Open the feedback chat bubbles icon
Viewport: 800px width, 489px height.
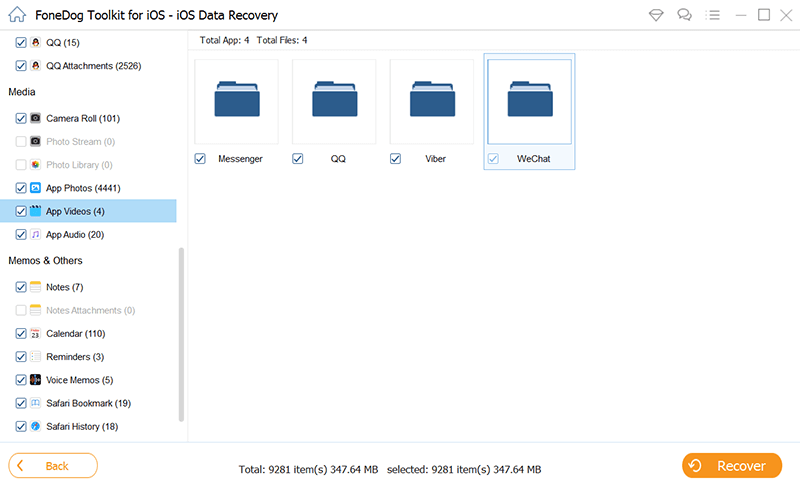(x=684, y=15)
